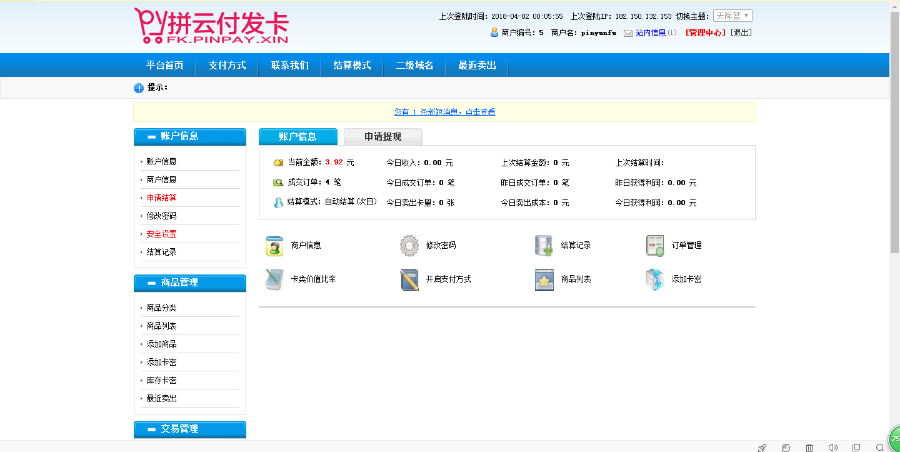Click the magnifier zoom icon in status bar
Viewport: 900px width, 452px height.
click(x=879, y=447)
